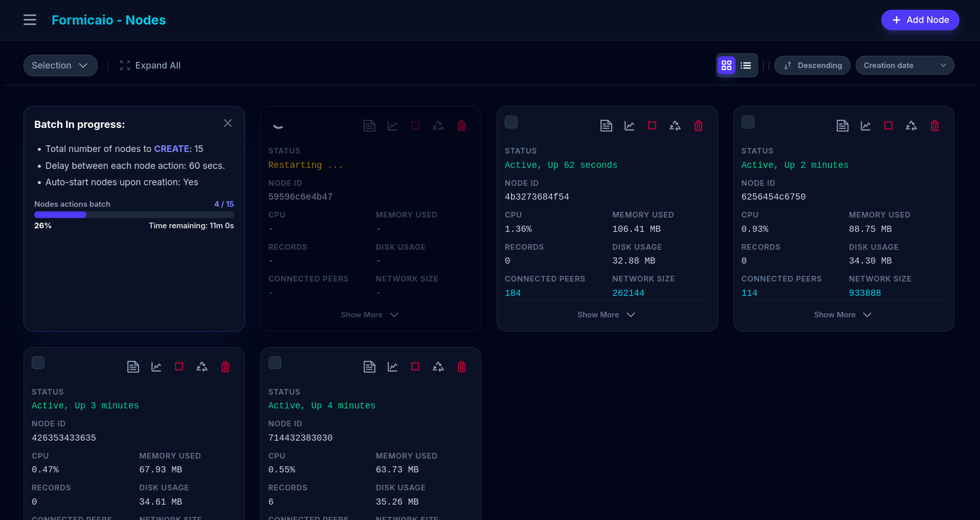Screen dimensions: 980x520
Task: Click status 'Active, Up 4 minutes'
Action: pos(322,406)
